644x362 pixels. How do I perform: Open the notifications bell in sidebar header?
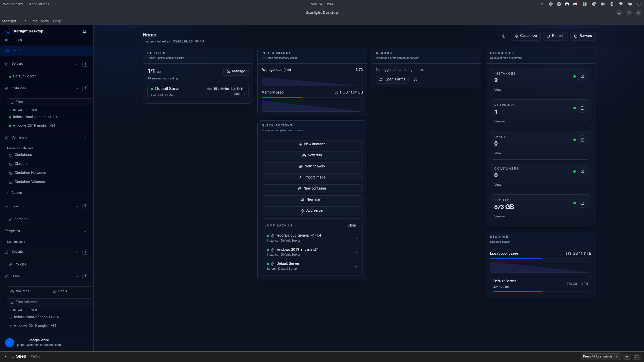(84, 31)
